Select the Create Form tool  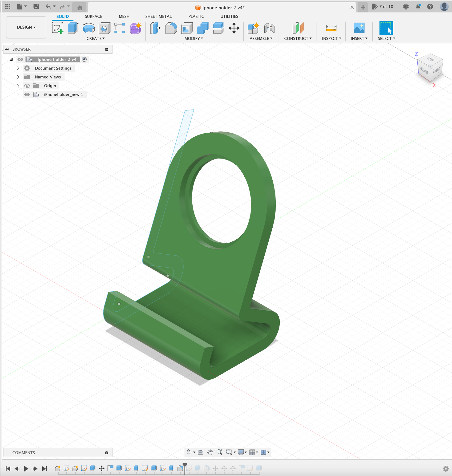(x=136, y=28)
